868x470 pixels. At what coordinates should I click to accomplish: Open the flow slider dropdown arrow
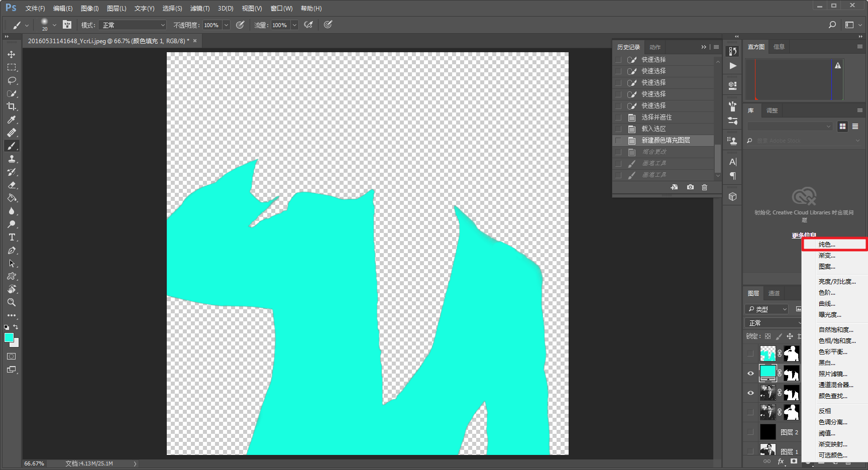click(x=294, y=25)
